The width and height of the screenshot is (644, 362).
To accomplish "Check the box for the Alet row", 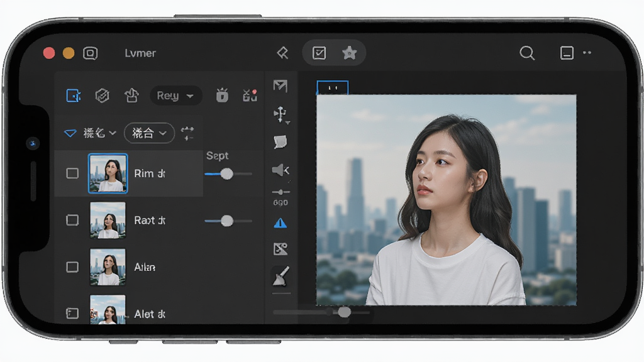I will point(72,314).
